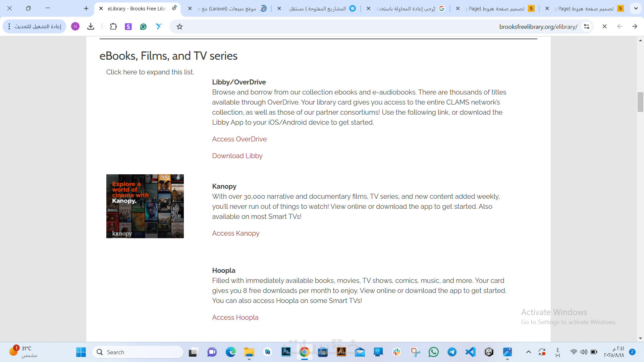Image resolution: width=644 pixels, height=362 pixels.
Task: Click the page vertical scrollbar thumb
Action: 640,102
